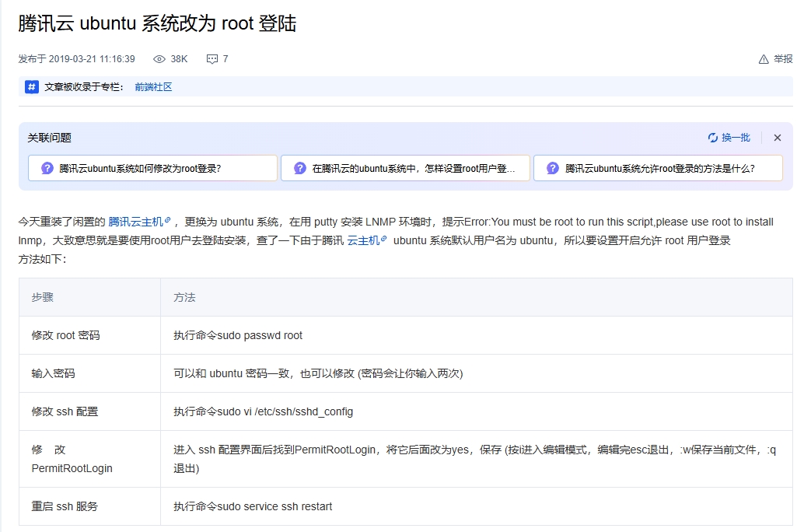Click the article title 腾讯云 ubuntu 系统改为 root 登陆
804x532 pixels.
point(157,23)
